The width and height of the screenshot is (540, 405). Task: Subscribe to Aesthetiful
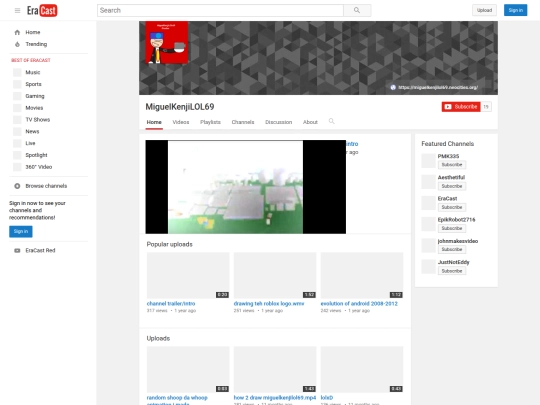(x=452, y=186)
